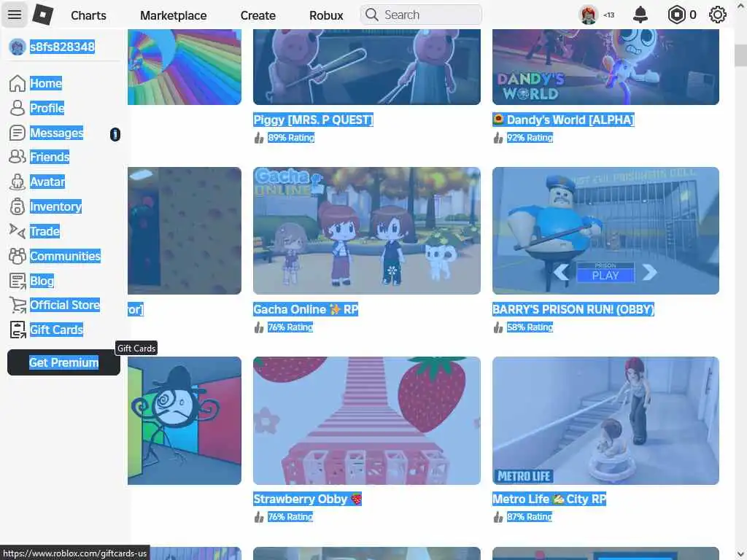
Task: Click the Inventory backpack icon
Action: [18, 206]
